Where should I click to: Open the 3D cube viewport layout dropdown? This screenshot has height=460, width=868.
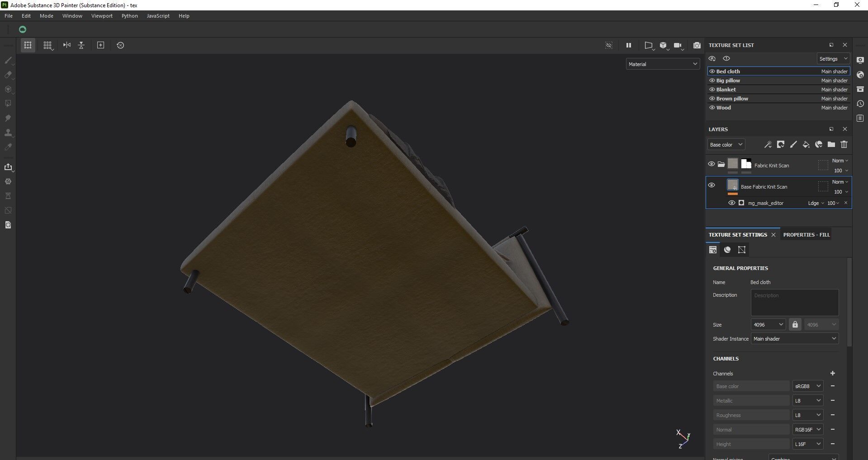(x=664, y=45)
